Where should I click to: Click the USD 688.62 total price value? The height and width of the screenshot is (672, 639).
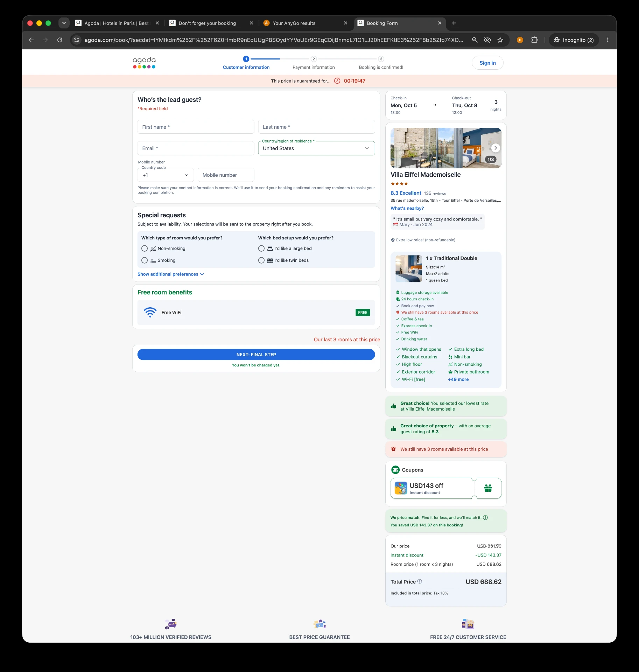pyautogui.click(x=483, y=582)
